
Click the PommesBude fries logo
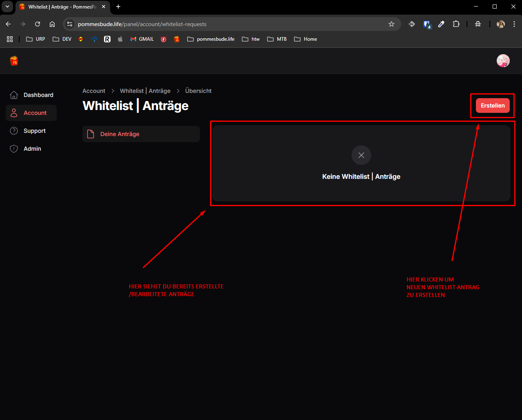(x=14, y=61)
